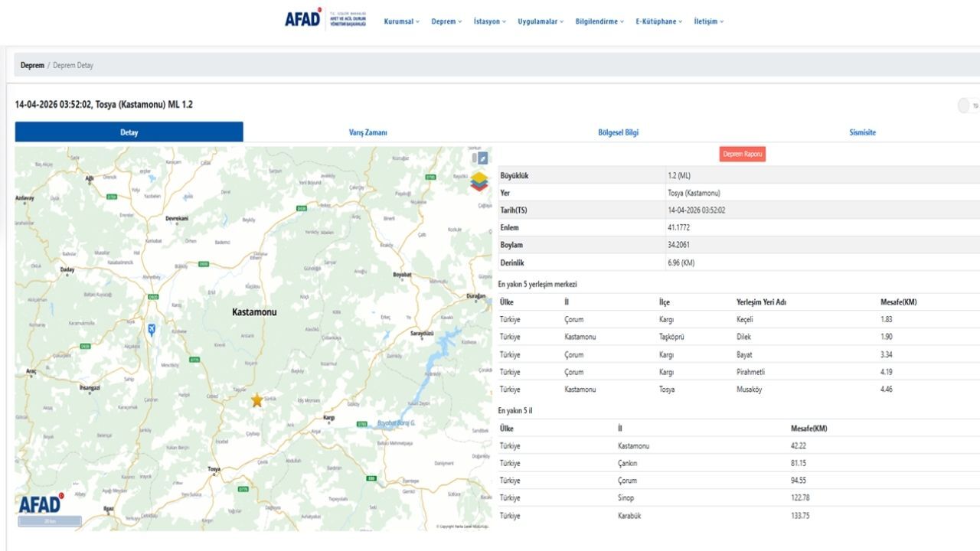Click the earthquake epicenter star marker
The height and width of the screenshot is (551, 980).
256,400
